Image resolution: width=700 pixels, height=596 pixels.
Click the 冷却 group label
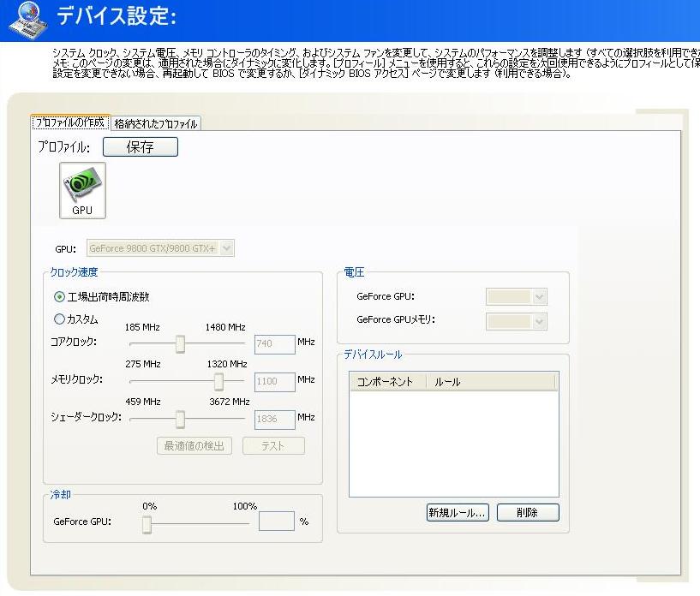point(60,494)
